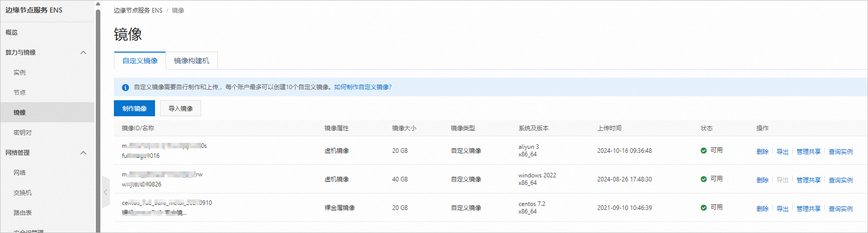
Task: Click the 裸金属镜像 attribute cell
Action: [x=340, y=207]
